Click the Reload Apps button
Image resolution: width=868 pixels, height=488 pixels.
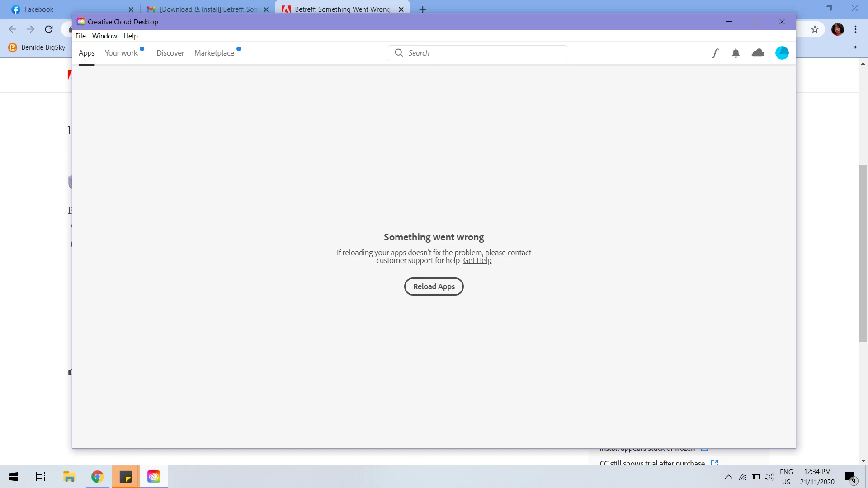(434, 286)
